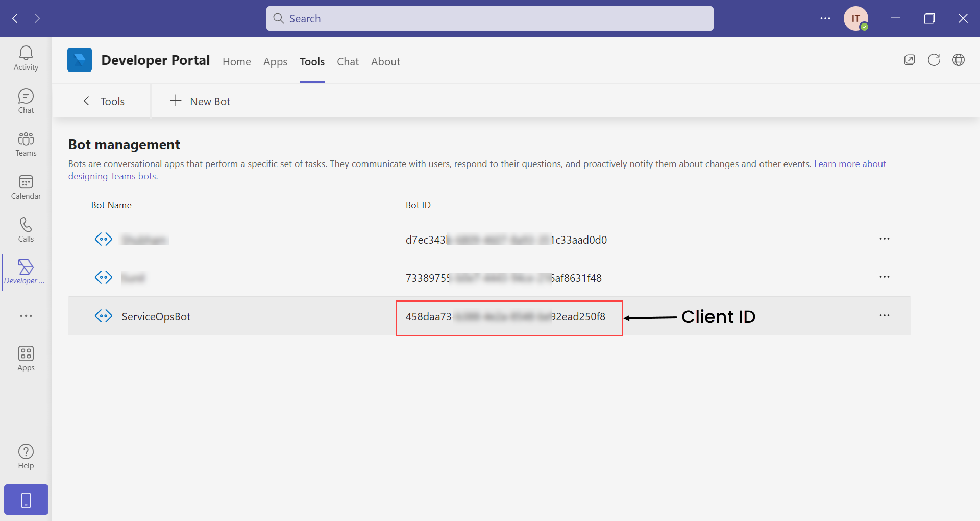The width and height of the screenshot is (980, 521).
Task: Create a New Bot
Action: click(200, 101)
